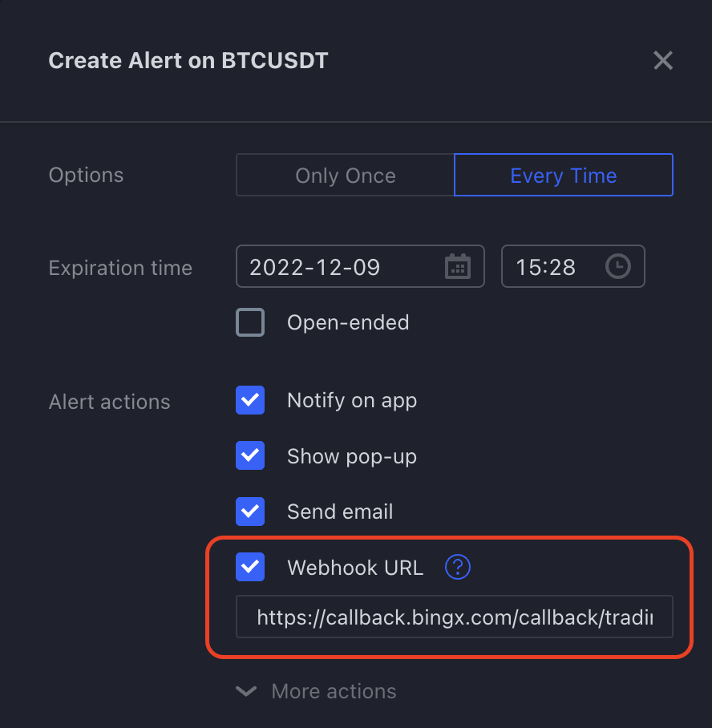Click the "Webhook URL" text label

(355, 568)
